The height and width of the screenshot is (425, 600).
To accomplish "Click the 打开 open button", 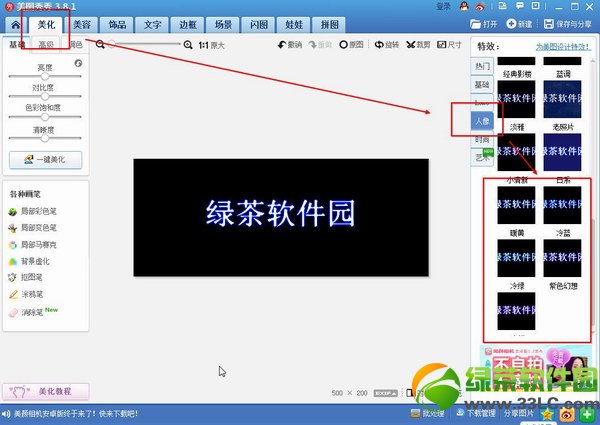I will coord(484,24).
